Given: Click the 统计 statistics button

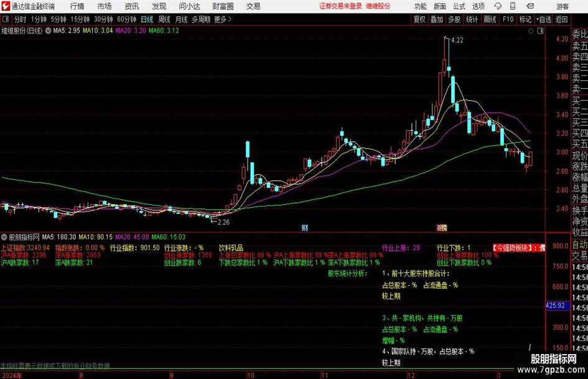Looking at the screenshot, I should (472, 19).
